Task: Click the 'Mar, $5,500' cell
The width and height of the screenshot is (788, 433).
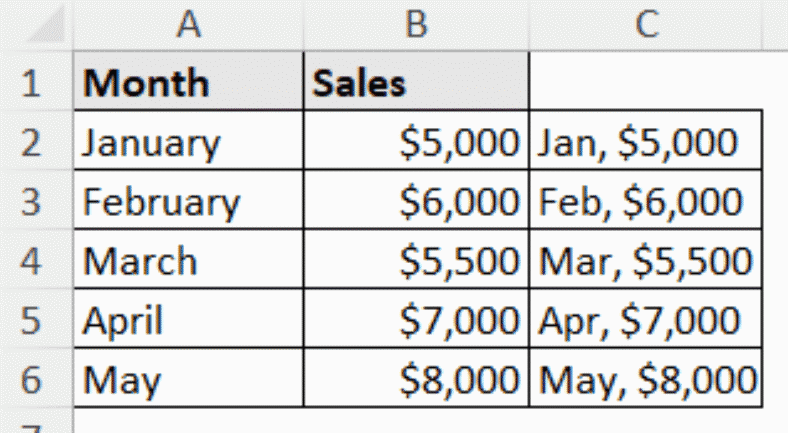Action: coord(646,261)
